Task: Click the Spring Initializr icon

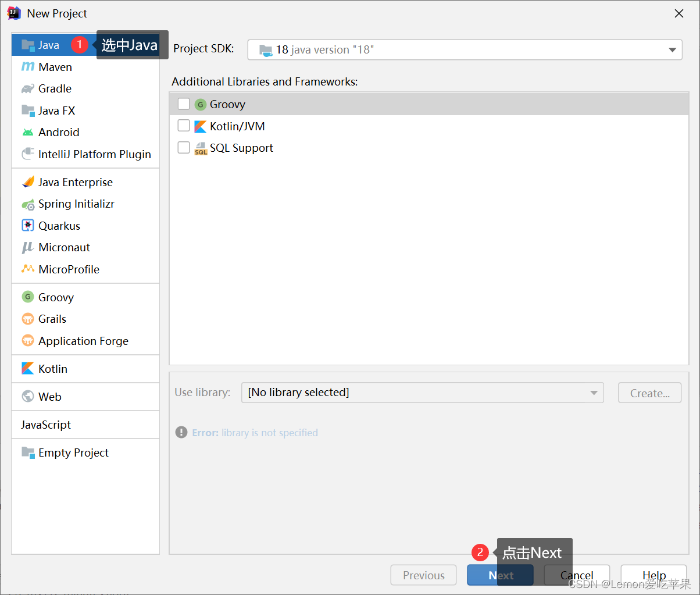Action: [28, 204]
